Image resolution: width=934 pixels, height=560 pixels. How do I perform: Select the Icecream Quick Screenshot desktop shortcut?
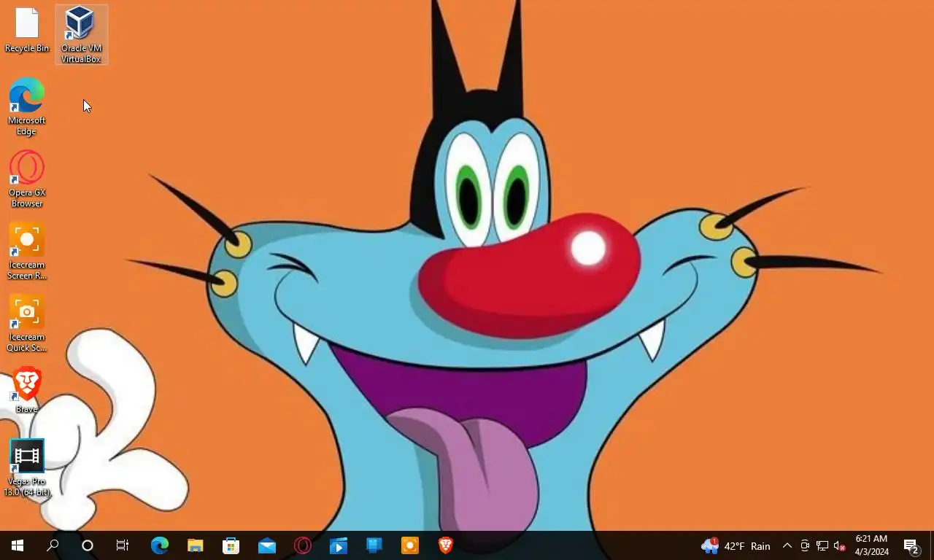[27, 323]
